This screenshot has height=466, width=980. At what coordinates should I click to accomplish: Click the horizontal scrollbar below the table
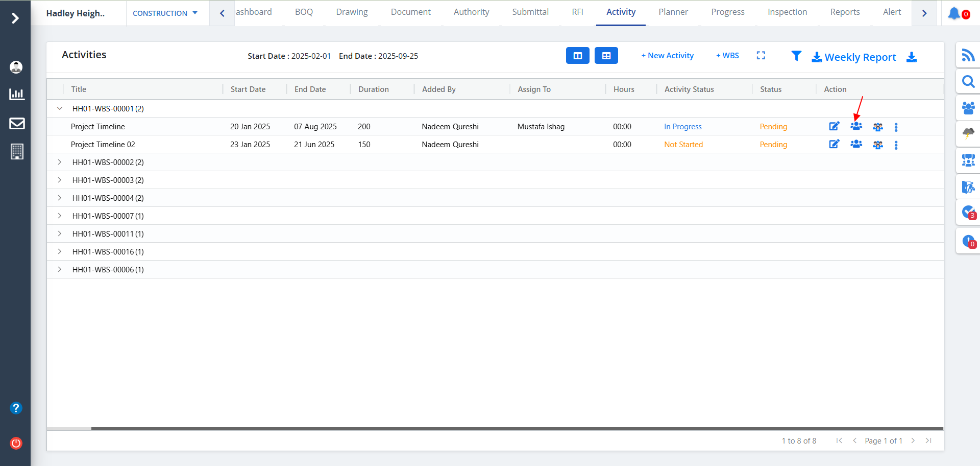tap(510, 429)
